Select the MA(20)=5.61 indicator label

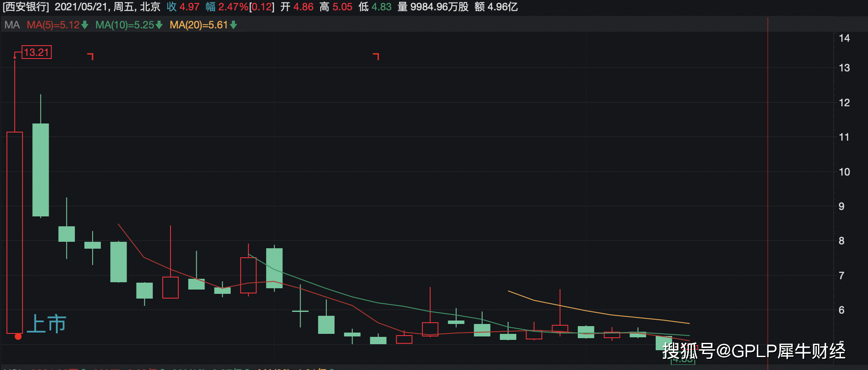tap(199, 25)
